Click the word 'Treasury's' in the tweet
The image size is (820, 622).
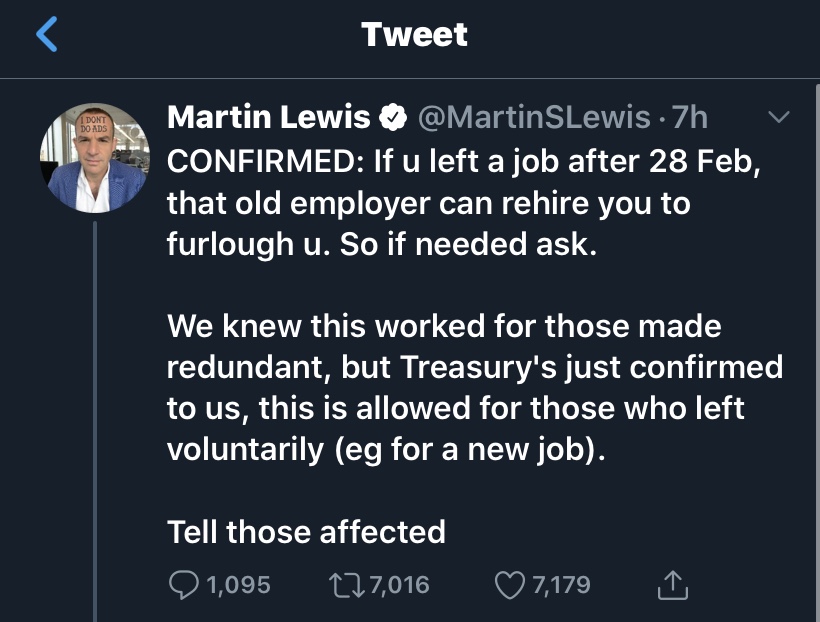point(471,367)
